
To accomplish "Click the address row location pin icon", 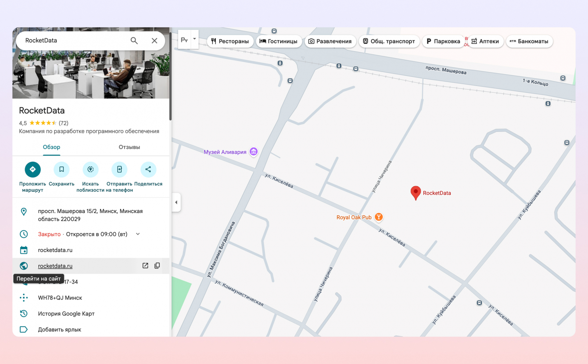I will coord(24,212).
